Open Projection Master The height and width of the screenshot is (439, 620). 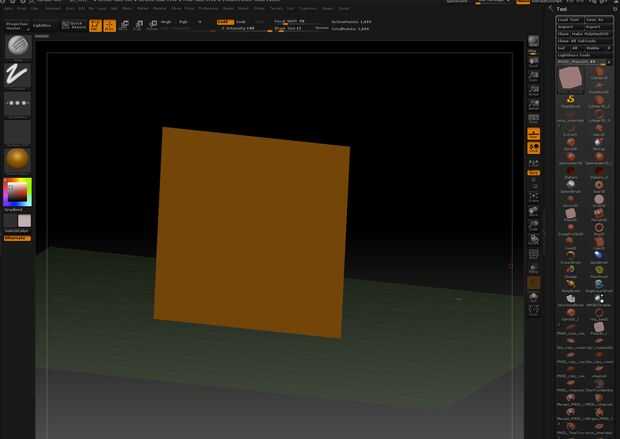coord(17,26)
